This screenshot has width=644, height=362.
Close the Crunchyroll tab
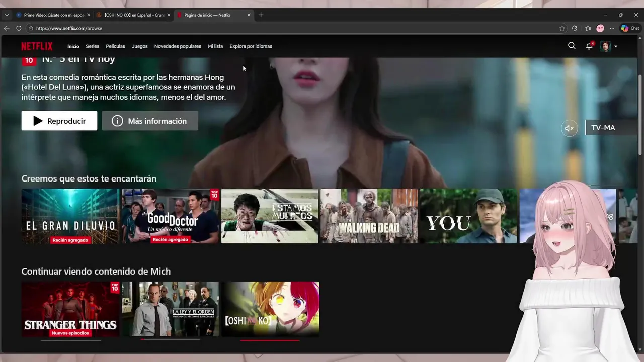click(168, 15)
